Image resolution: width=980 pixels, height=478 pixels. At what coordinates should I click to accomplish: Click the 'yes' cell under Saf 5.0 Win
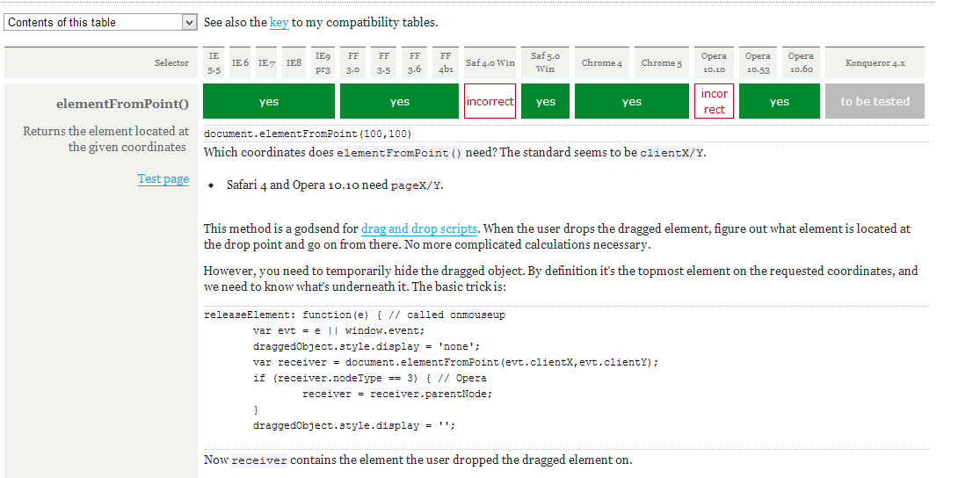(546, 102)
